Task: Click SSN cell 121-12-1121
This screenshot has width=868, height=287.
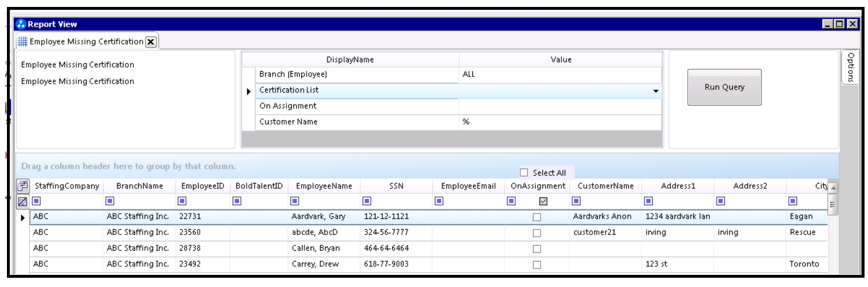Action: pos(396,217)
